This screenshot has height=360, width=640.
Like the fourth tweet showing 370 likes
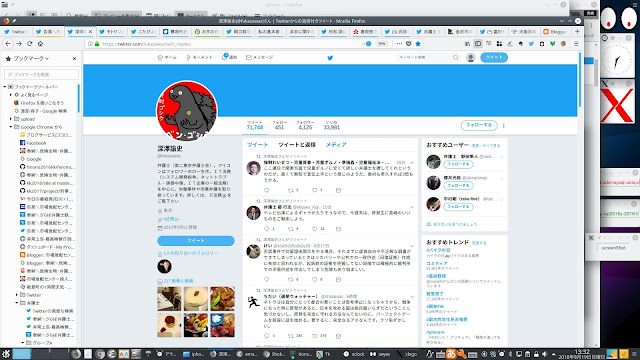(x=315, y=336)
